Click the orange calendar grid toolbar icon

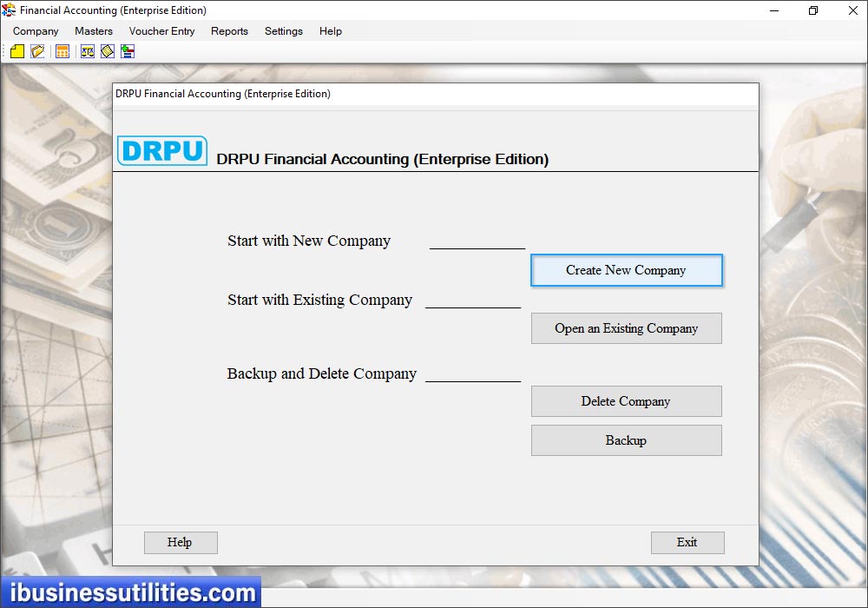(62, 51)
